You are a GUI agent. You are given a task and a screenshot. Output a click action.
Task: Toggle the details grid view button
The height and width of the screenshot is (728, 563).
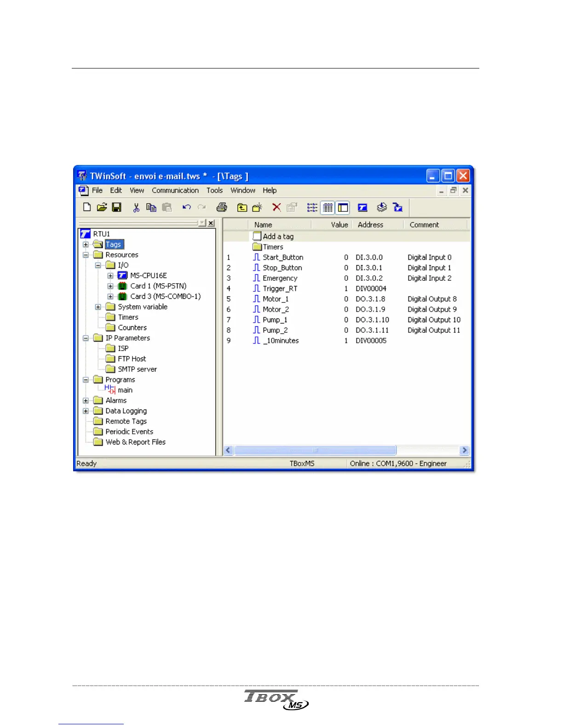click(x=327, y=208)
